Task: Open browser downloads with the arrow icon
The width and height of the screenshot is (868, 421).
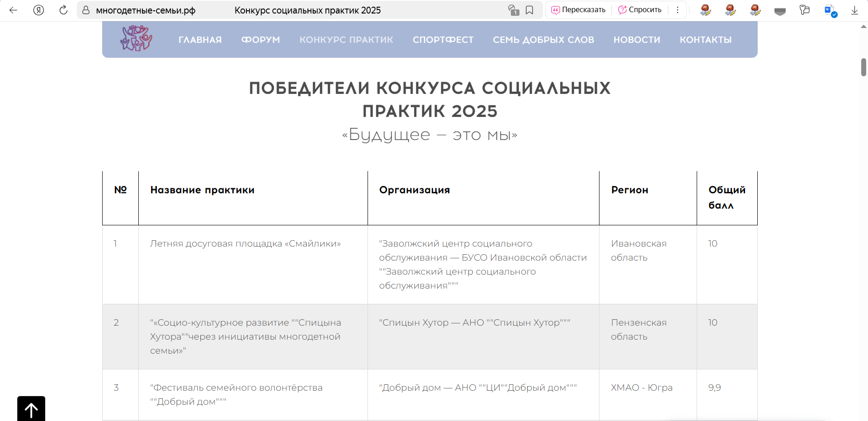Action: click(x=854, y=10)
